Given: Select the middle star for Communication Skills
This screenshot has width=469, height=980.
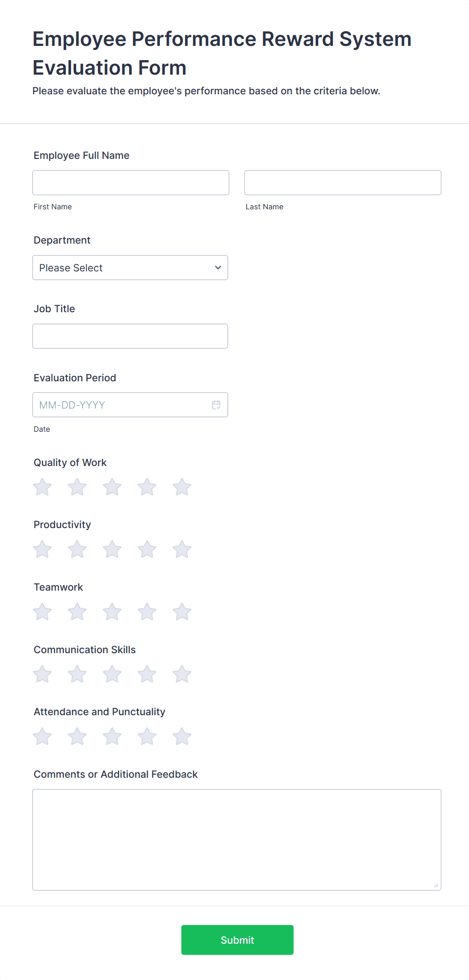Looking at the screenshot, I should [x=112, y=673].
